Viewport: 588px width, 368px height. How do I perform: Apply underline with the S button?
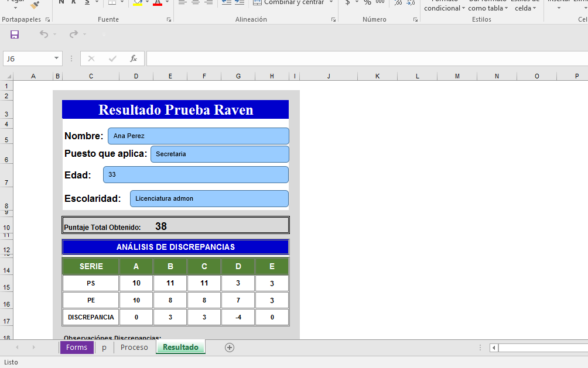click(x=87, y=2)
